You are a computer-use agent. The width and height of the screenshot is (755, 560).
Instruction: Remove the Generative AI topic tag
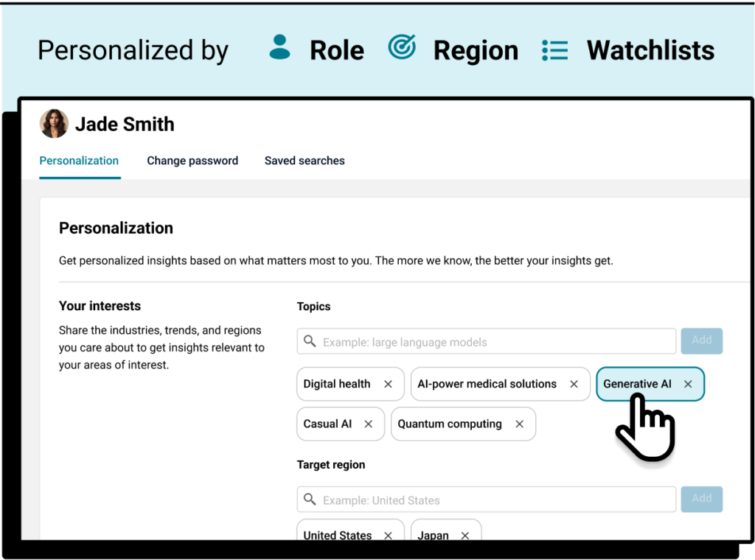click(688, 384)
